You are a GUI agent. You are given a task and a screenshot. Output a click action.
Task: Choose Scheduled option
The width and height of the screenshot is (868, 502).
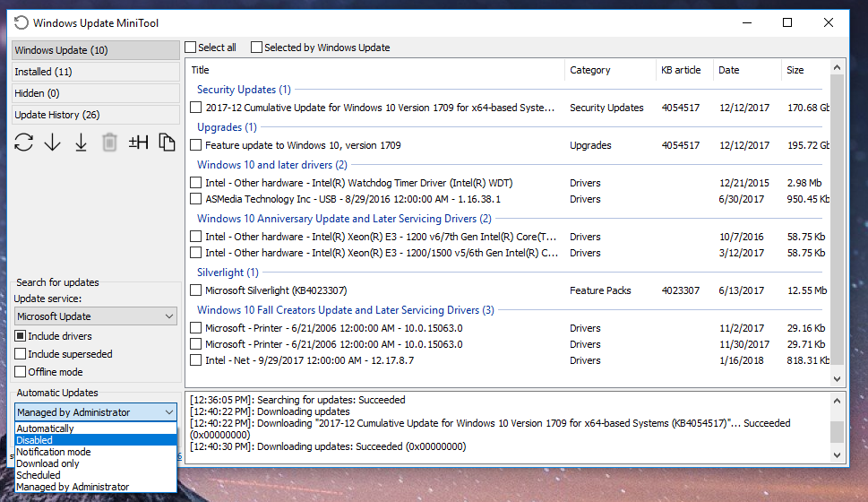[x=95, y=475]
